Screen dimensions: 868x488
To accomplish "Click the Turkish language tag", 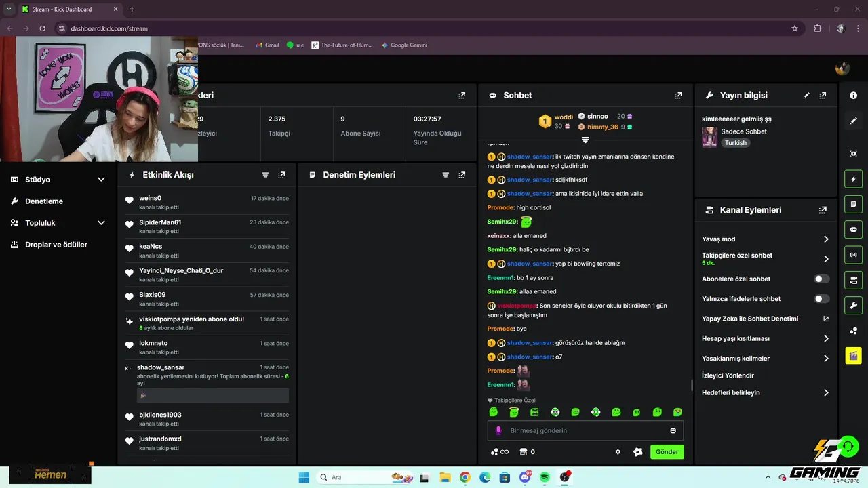I will pos(735,143).
